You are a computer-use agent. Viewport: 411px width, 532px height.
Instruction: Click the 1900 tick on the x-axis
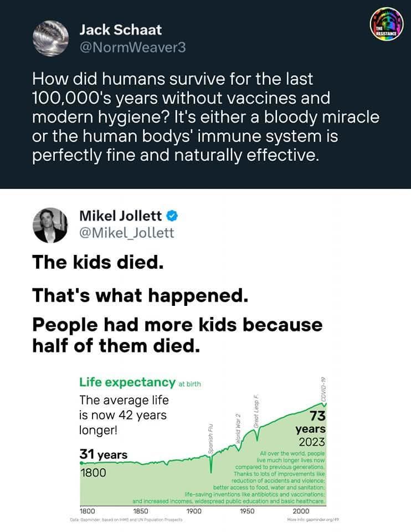[x=194, y=510]
